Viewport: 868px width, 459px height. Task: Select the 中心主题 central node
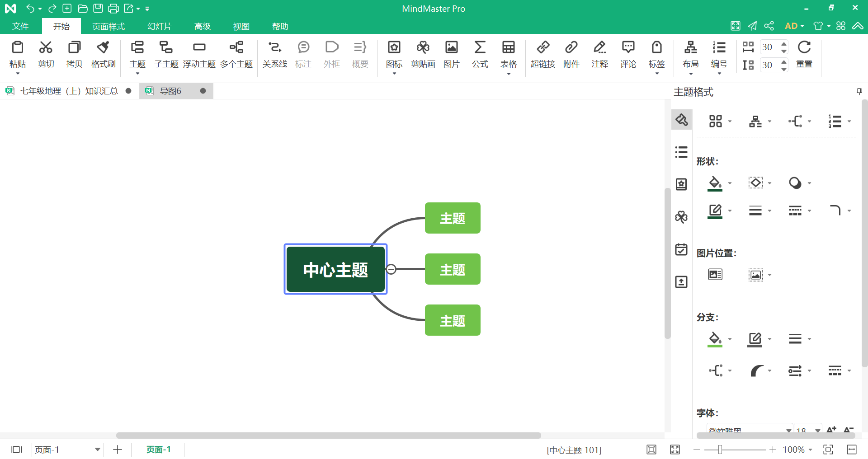click(335, 269)
